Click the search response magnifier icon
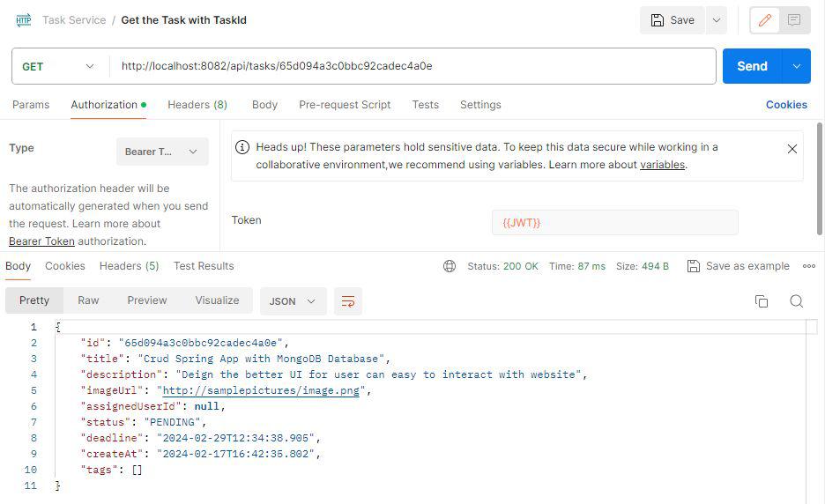 (x=796, y=301)
